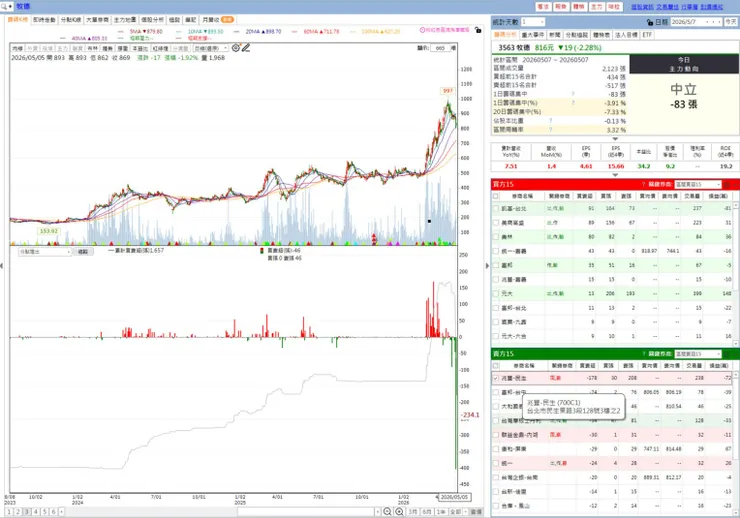Screen dimensions: 740x518
Task: Open chart settings gear icon
Action: click(235, 48)
